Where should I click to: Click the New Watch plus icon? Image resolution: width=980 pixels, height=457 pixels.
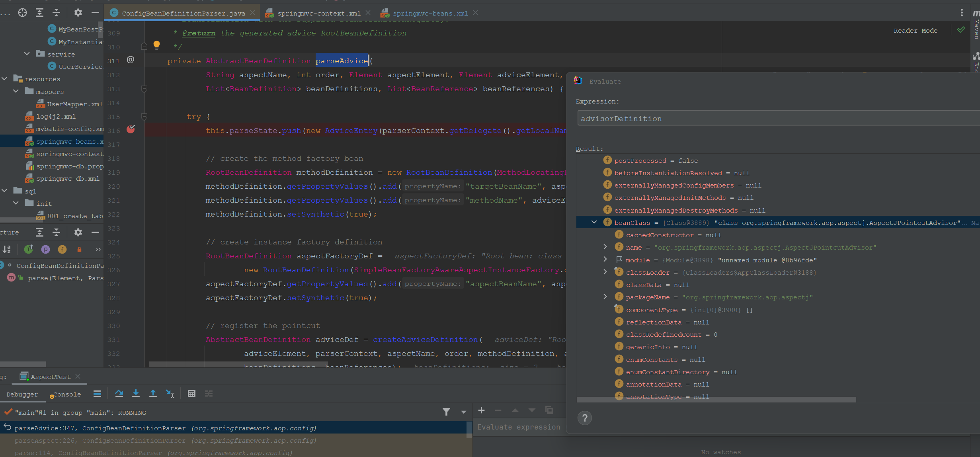481,410
